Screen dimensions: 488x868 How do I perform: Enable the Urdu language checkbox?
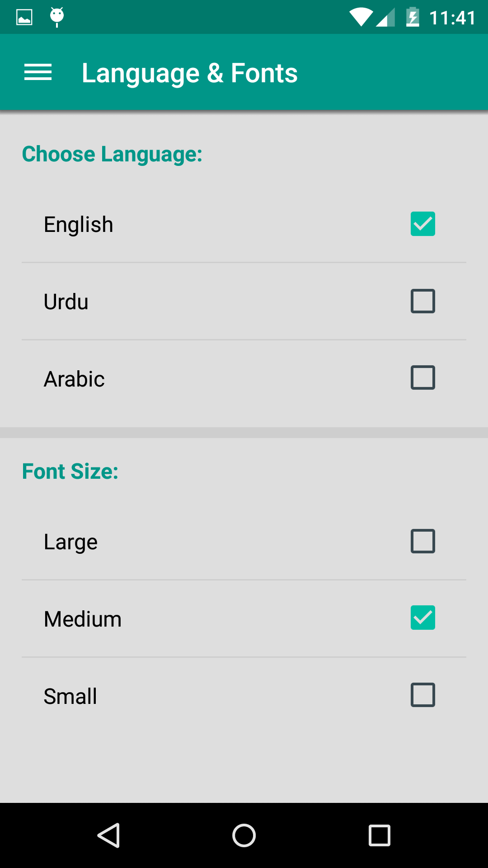tap(423, 301)
